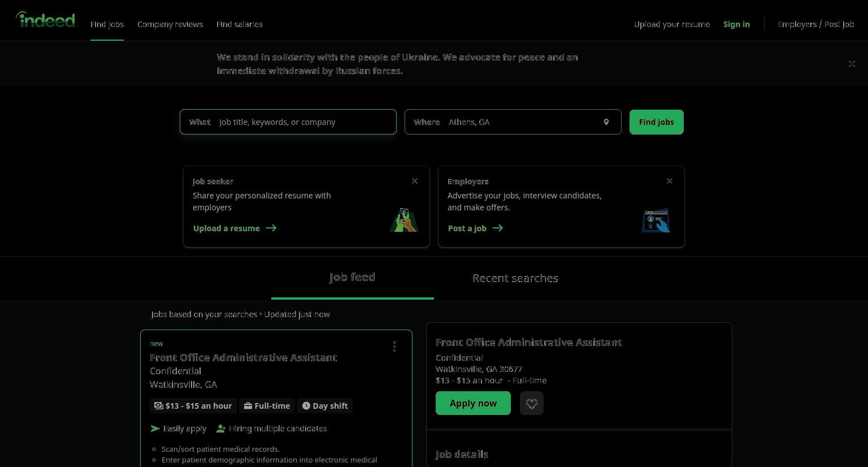Screen dimensions: 868x467
Task: Click the clock icon beside Day shift
Action: tap(306, 406)
